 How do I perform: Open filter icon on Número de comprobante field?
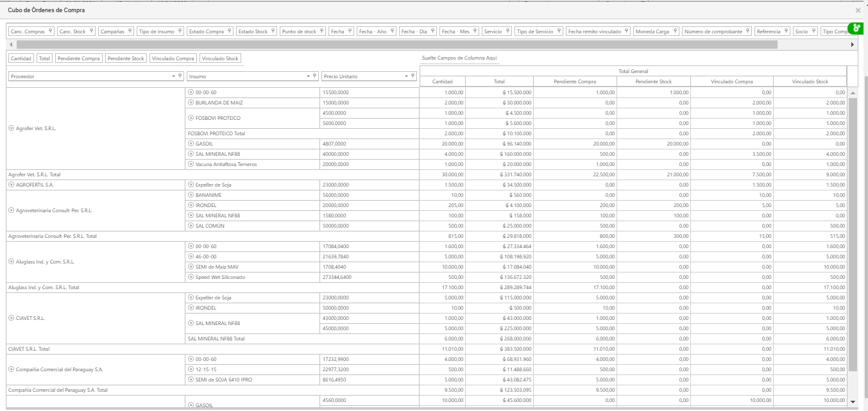click(747, 31)
